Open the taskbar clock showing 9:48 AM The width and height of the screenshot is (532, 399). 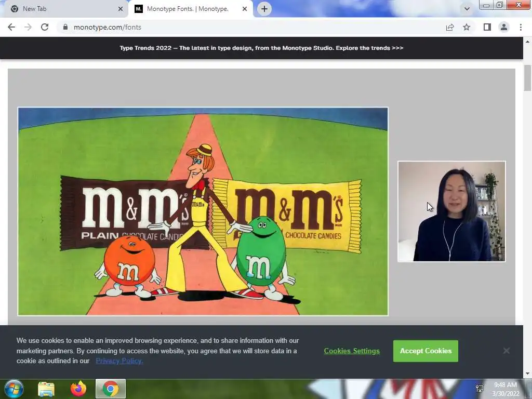[x=506, y=389]
